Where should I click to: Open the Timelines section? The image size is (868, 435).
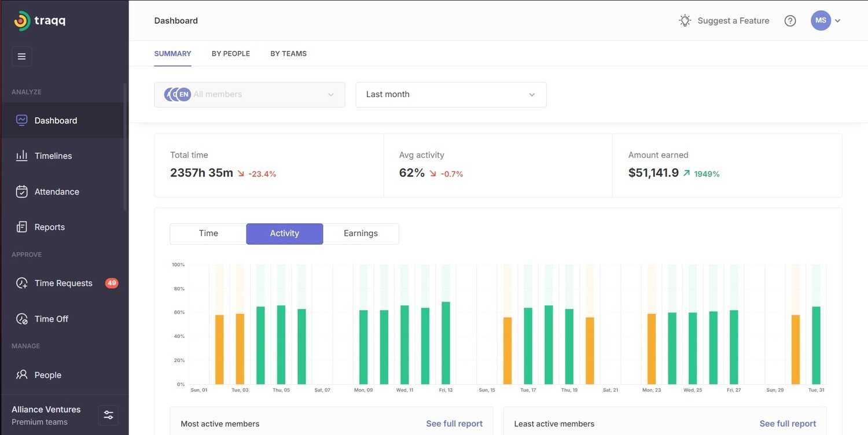point(53,155)
